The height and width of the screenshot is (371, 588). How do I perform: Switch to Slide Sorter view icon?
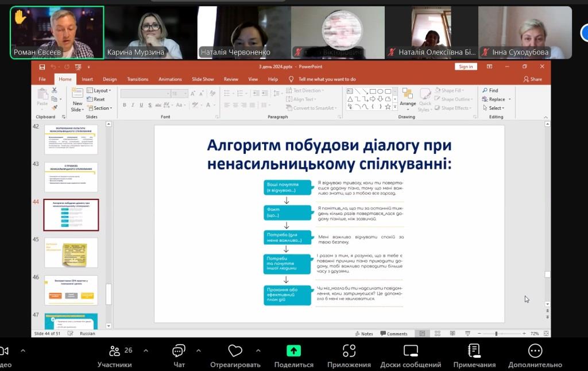[x=437, y=334]
